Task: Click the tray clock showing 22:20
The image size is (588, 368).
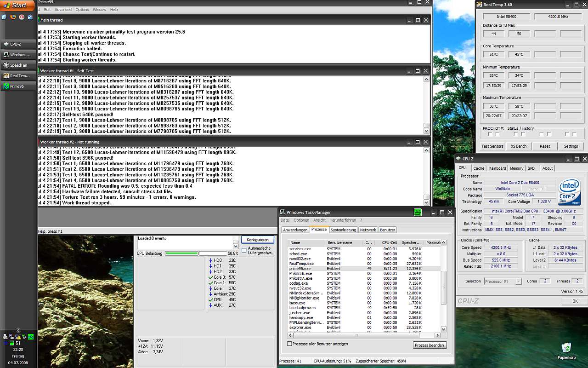Action: pos(18,350)
